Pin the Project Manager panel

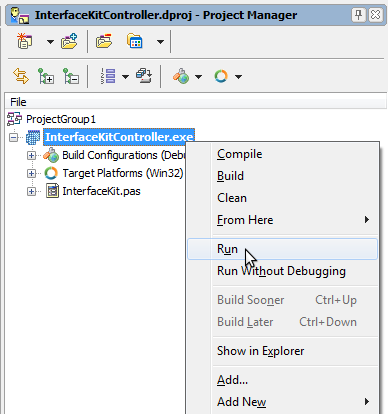point(359,15)
